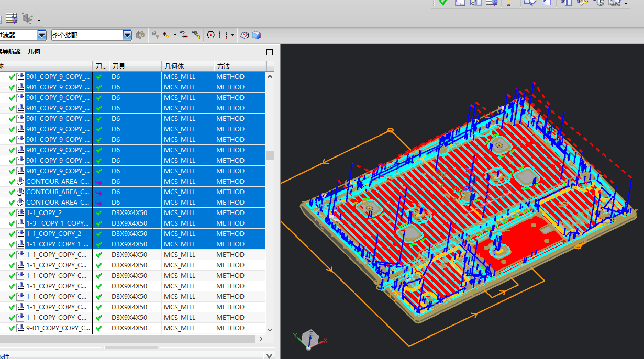Screen dimensions: 644x359
Task: Maximize the navigator panel using square icon
Action: coord(270,52)
